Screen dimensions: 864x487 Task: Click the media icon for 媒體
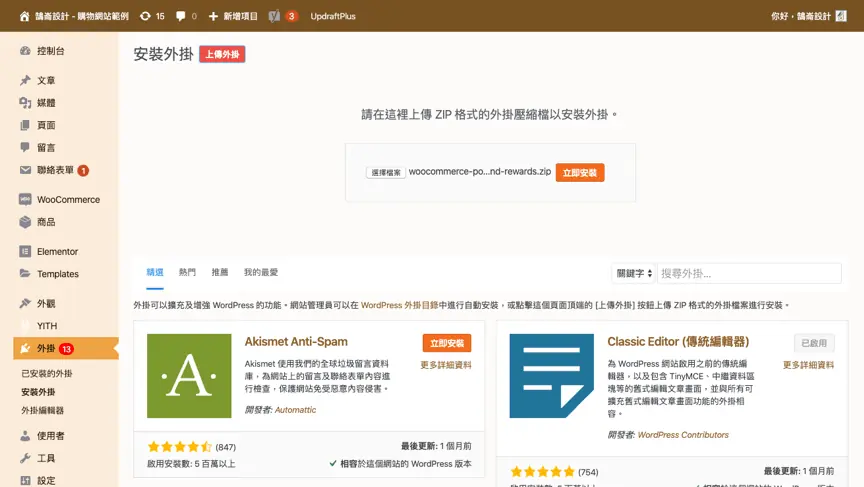25,102
